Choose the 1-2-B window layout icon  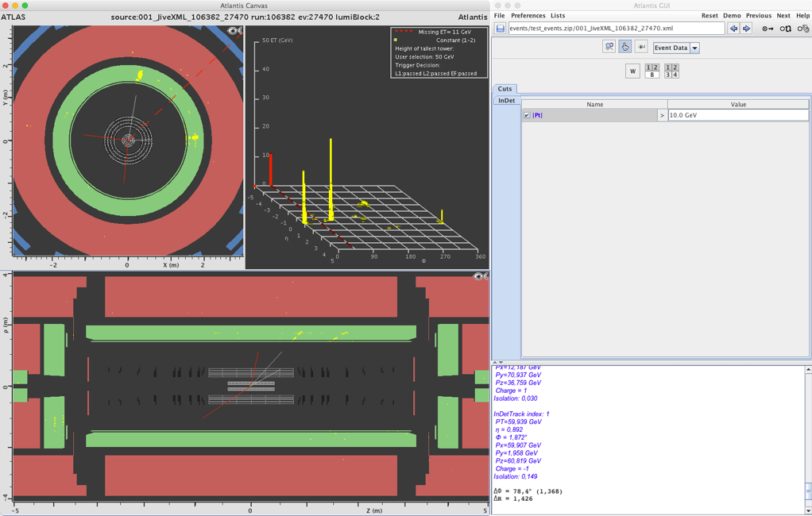pyautogui.click(x=652, y=71)
